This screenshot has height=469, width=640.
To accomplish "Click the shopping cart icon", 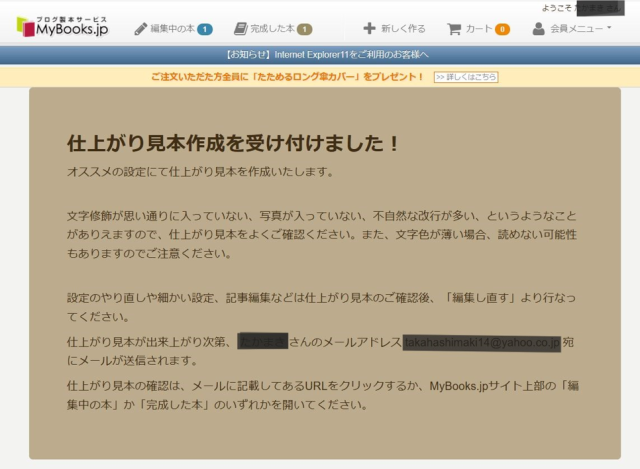I will (x=454, y=29).
